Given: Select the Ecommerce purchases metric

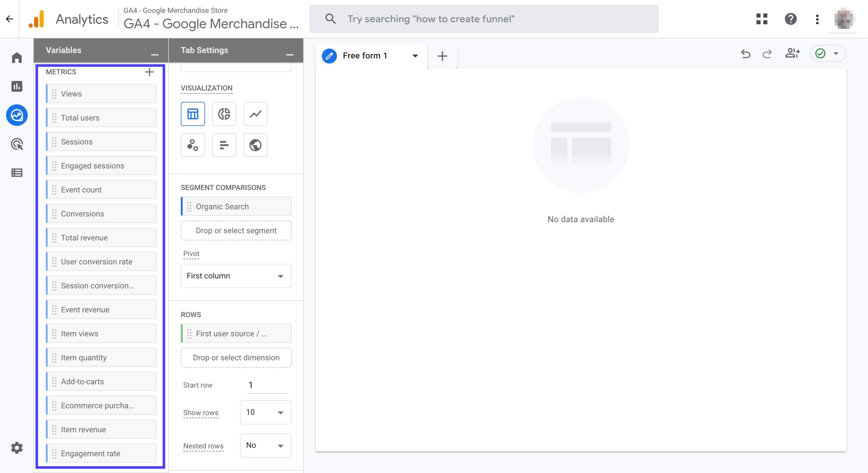Looking at the screenshot, I should pos(101,406).
